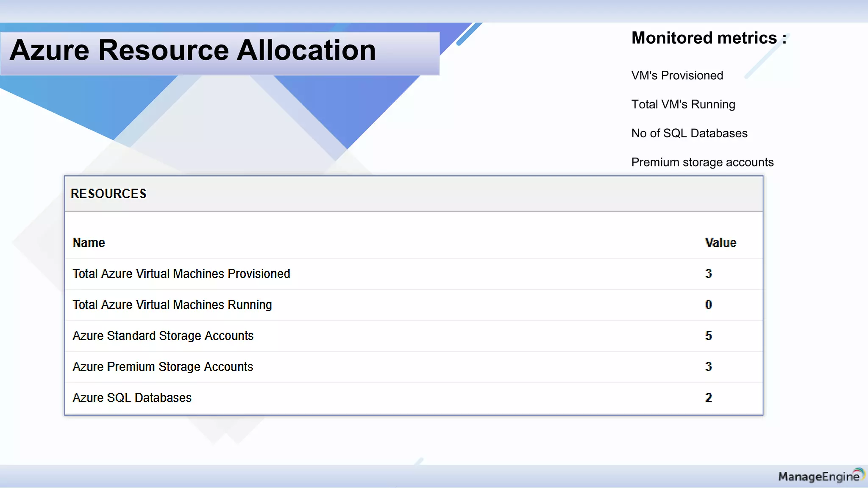Click value 0 for Virtual Machines Running
The height and width of the screenshot is (488, 868).
[x=708, y=305]
